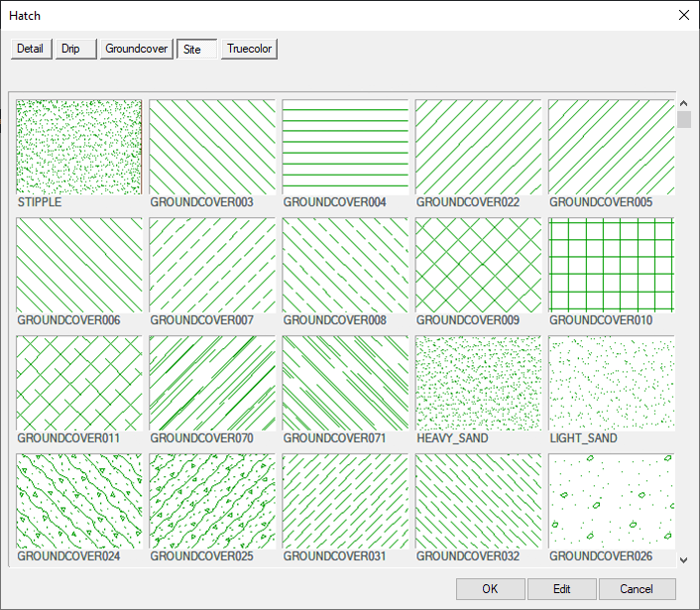Pick the GROUNDCOVER022 hatch swatch
The height and width of the screenshot is (610, 700).
[x=478, y=147]
